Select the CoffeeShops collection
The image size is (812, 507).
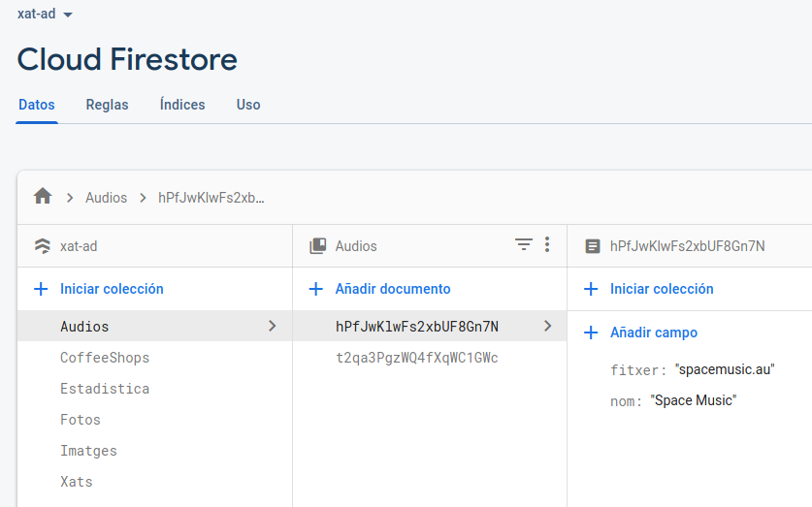point(105,358)
